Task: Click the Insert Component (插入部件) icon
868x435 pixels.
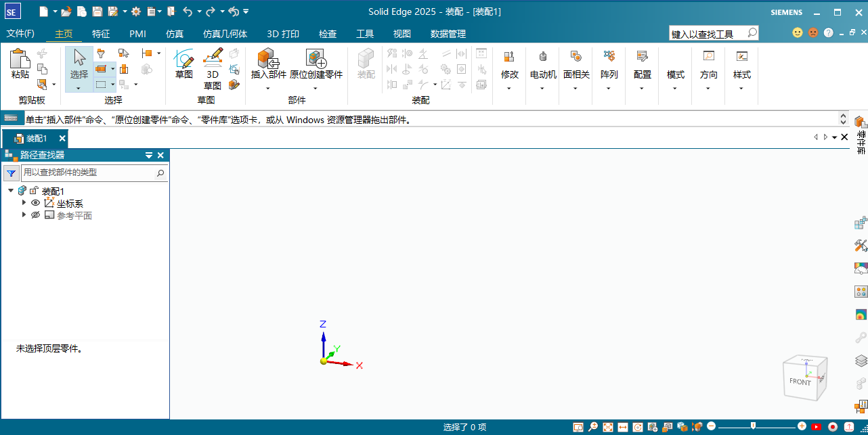Action: point(268,58)
